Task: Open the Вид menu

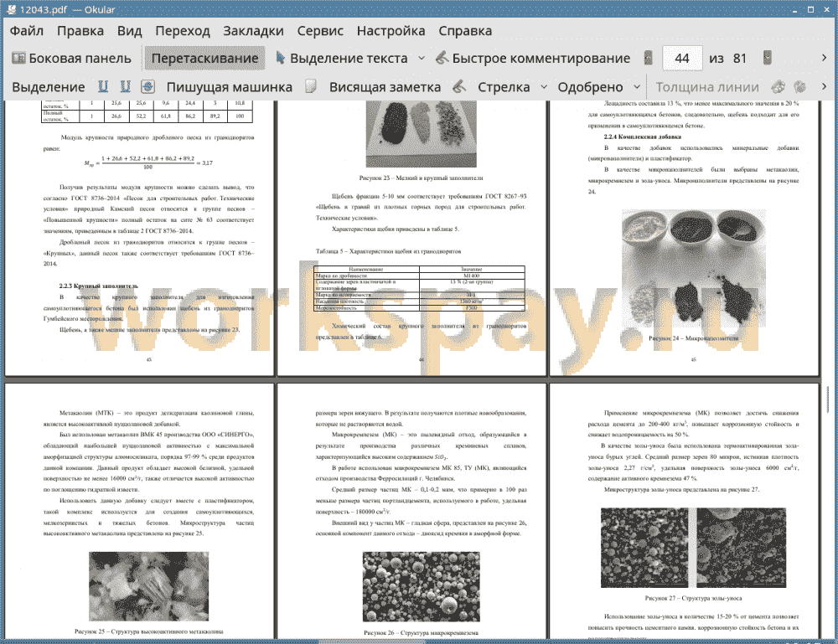Action: tap(129, 31)
